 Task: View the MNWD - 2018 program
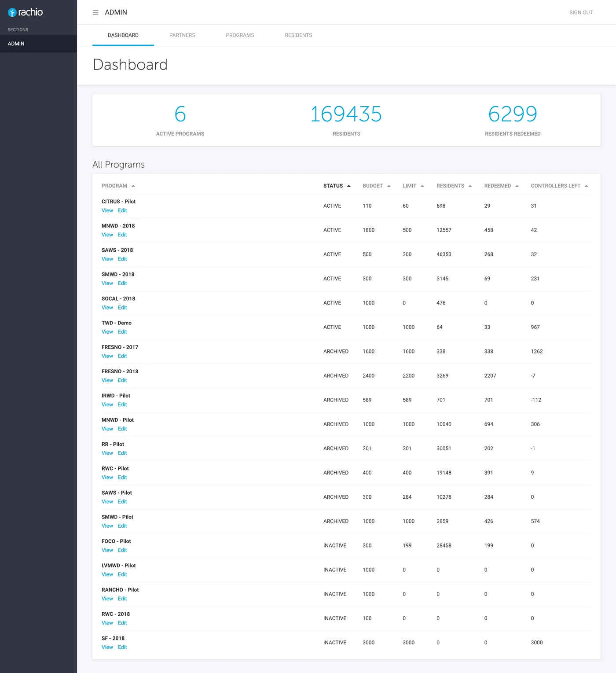(x=107, y=235)
